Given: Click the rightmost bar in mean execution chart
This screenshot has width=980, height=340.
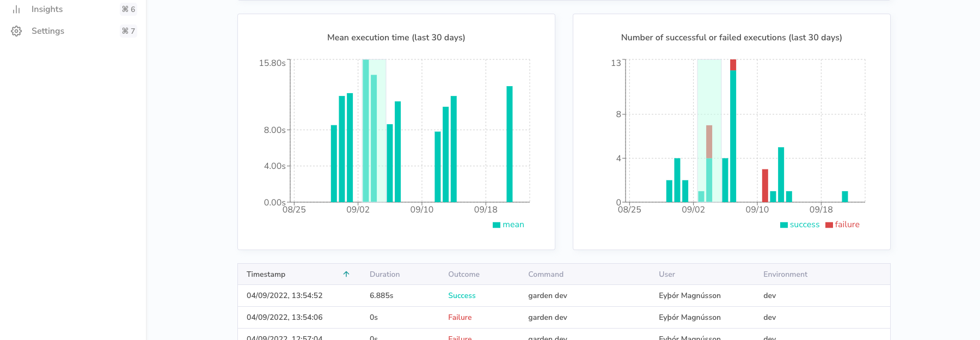Looking at the screenshot, I should 510,144.
